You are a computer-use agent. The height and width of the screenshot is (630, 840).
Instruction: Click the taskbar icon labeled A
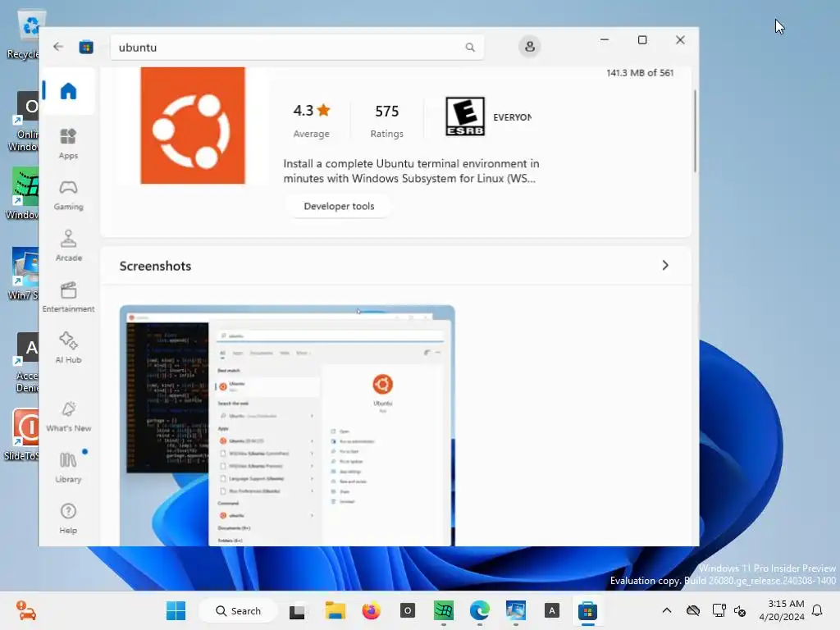pyautogui.click(x=552, y=610)
